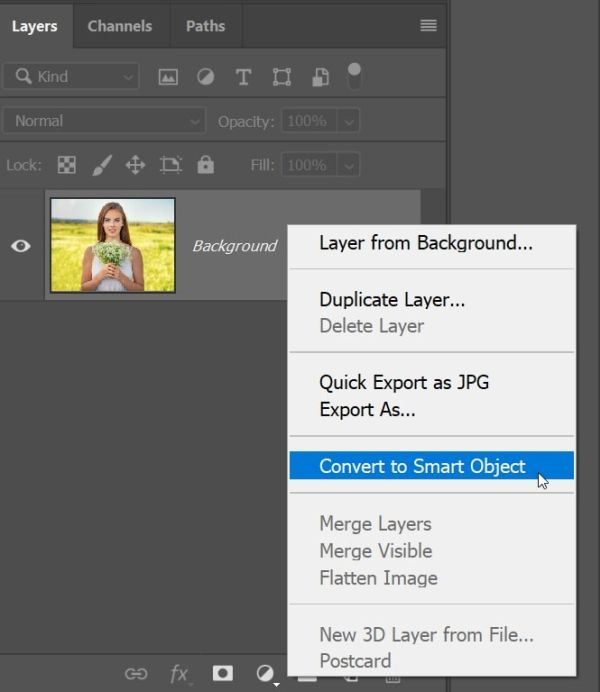Switch to the Paths tab
Screen dimensions: 600x692
pyautogui.click(x=206, y=26)
